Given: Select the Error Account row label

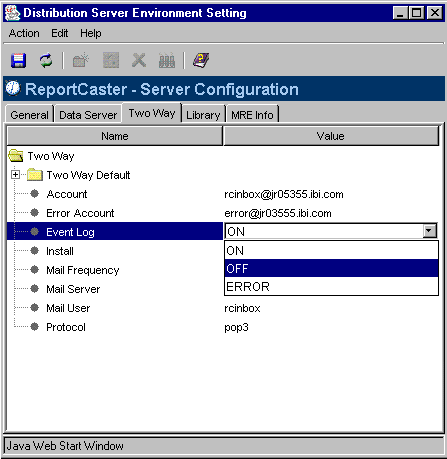Looking at the screenshot, I should click(80, 213).
